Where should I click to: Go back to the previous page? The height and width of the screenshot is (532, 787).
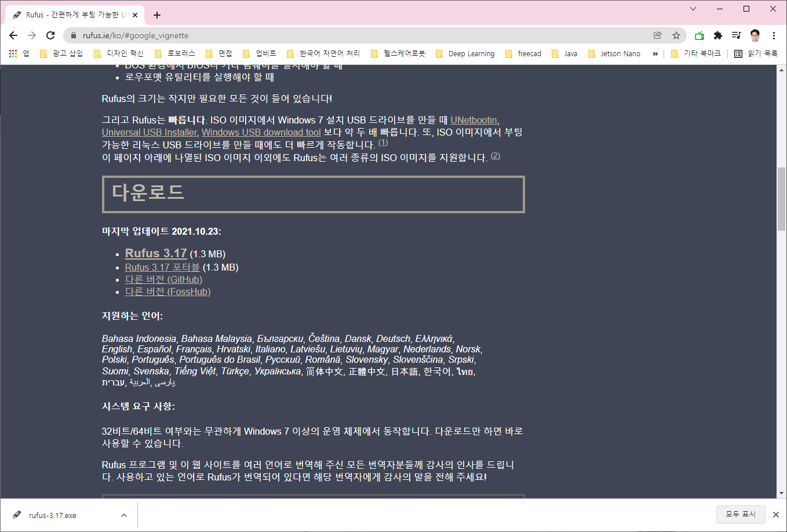(13, 35)
